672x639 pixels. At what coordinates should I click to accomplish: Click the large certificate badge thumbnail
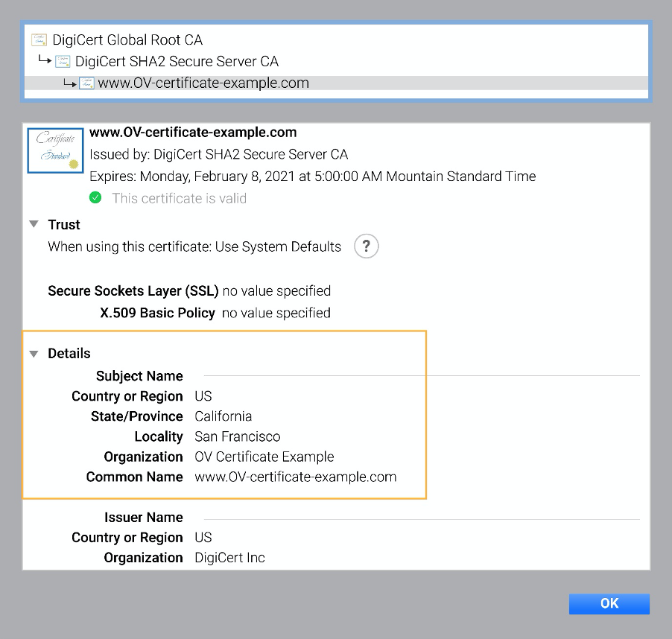click(x=54, y=150)
